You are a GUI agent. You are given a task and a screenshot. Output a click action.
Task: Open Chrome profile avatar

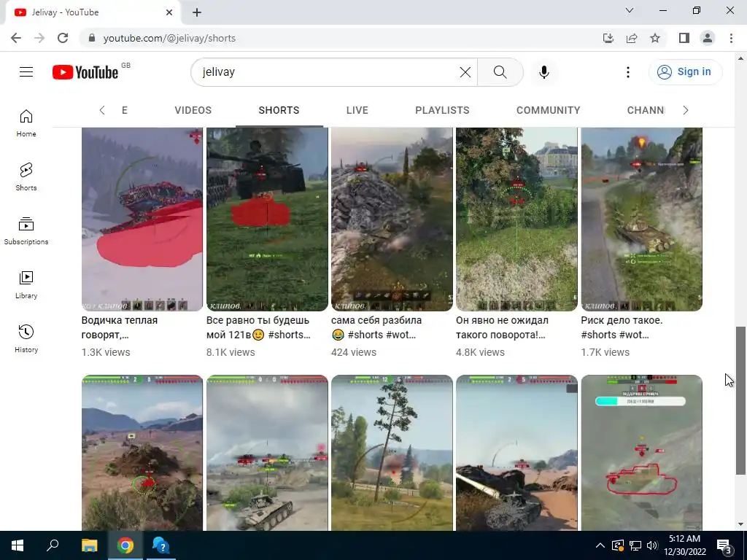708,38
